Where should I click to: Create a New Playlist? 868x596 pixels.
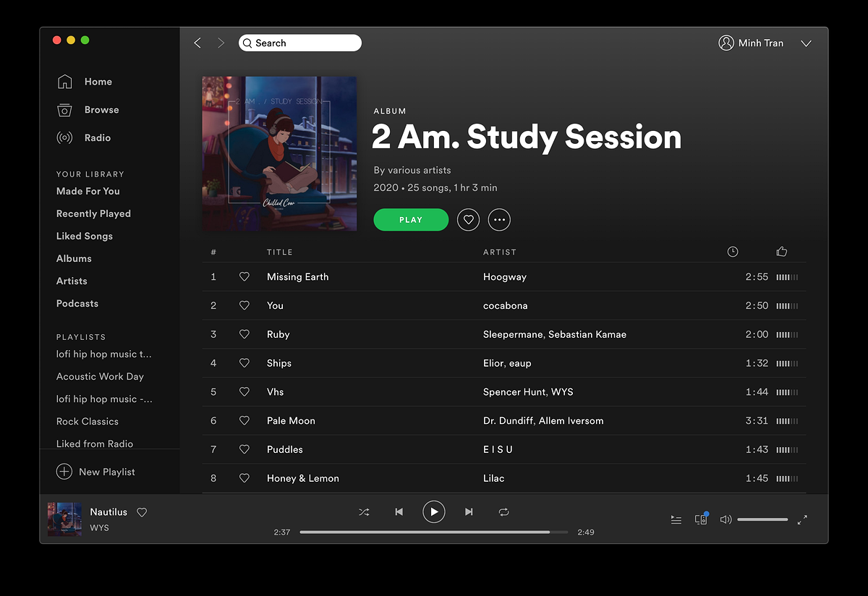point(96,472)
